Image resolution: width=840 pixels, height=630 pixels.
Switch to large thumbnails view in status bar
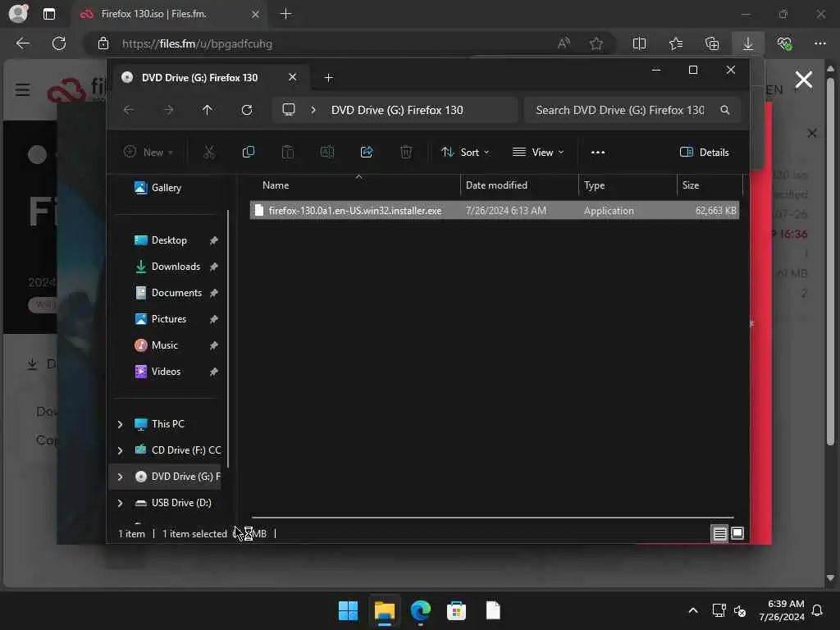tap(737, 533)
